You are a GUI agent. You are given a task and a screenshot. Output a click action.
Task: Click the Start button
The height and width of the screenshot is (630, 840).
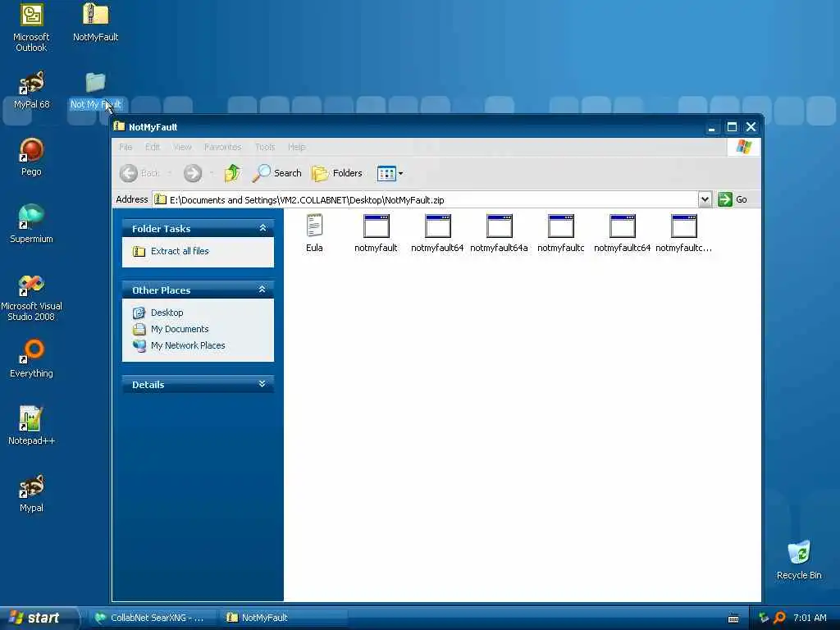coord(39,618)
